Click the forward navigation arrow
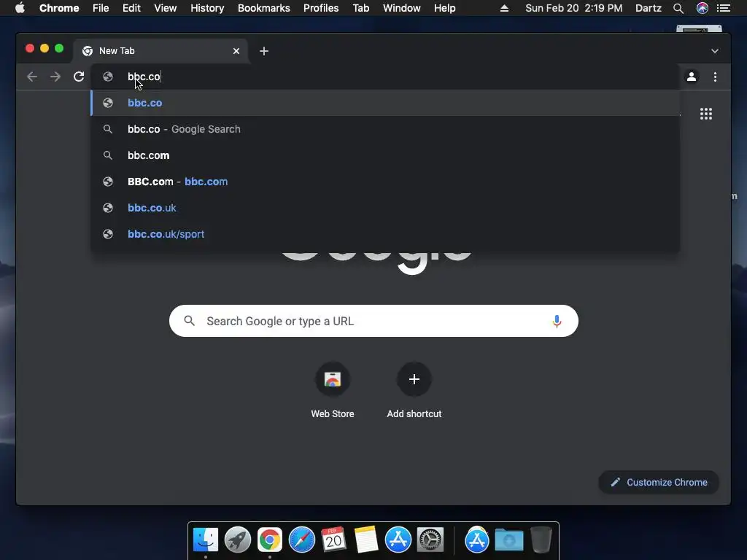 coord(55,77)
